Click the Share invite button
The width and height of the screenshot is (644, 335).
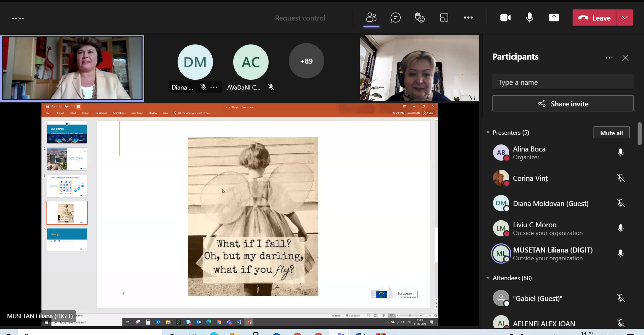click(563, 104)
